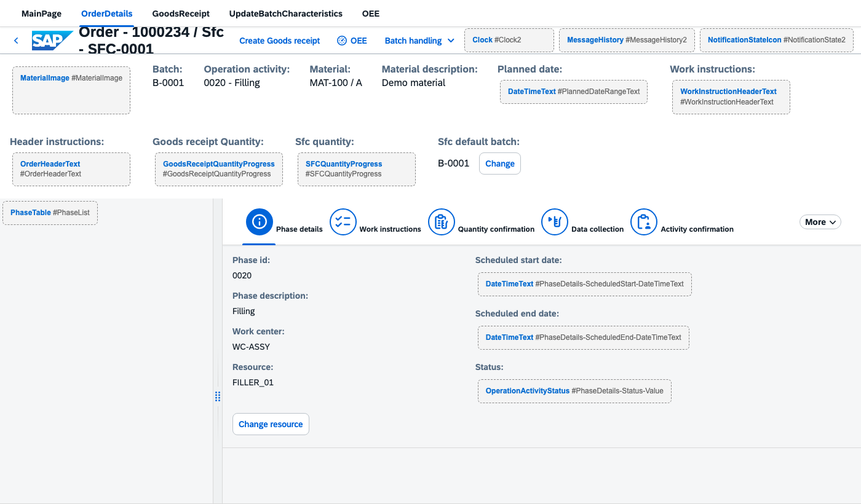Open the OEE page tab
Screen dimensions: 861x504
tap(371, 14)
